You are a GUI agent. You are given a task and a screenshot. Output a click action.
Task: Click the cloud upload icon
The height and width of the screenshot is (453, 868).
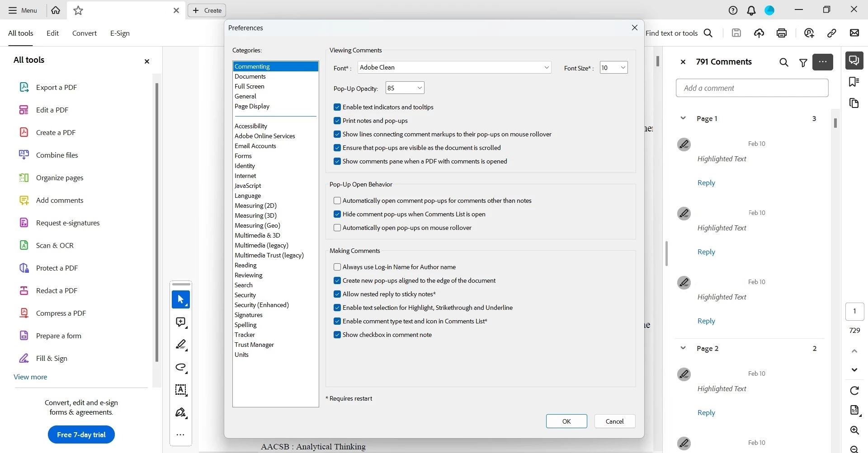(x=759, y=33)
